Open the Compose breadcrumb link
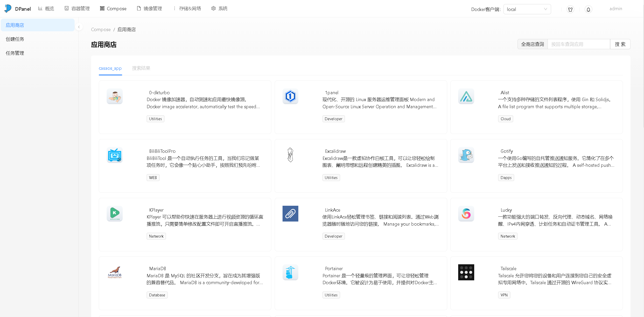Image resolution: width=644 pixels, height=317 pixels. (101, 30)
